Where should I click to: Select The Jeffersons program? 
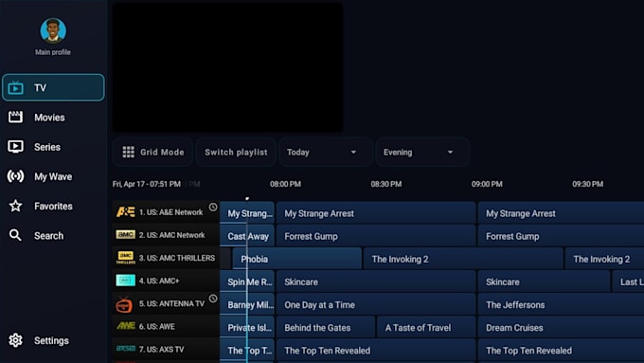[561, 304]
